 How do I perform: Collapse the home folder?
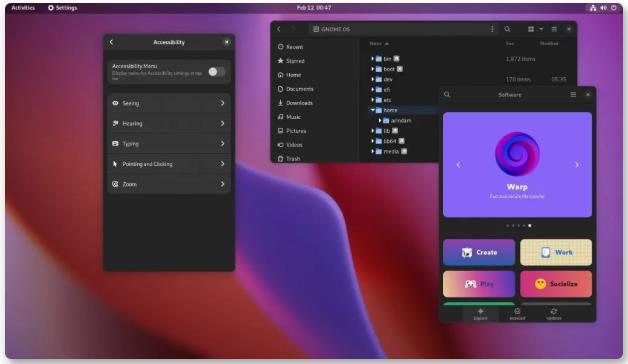point(372,110)
